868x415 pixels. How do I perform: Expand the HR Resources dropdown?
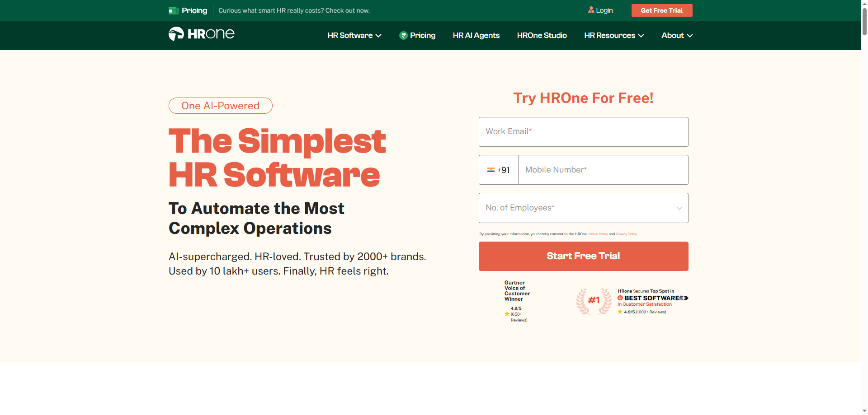click(613, 36)
